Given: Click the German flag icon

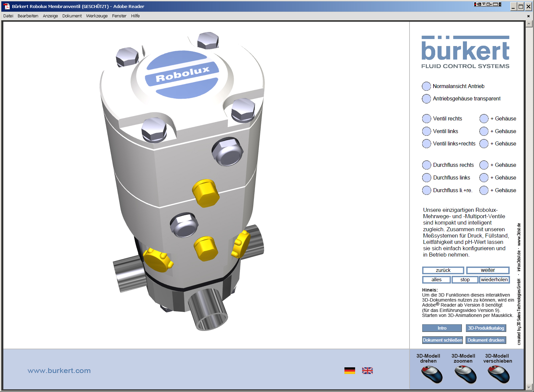Looking at the screenshot, I should tap(350, 370).
